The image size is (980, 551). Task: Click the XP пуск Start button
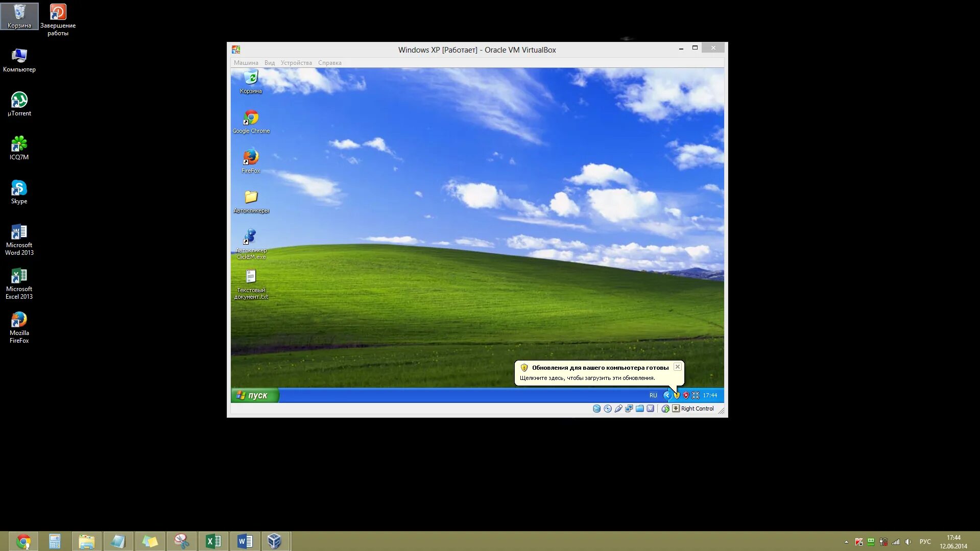click(x=255, y=395)
